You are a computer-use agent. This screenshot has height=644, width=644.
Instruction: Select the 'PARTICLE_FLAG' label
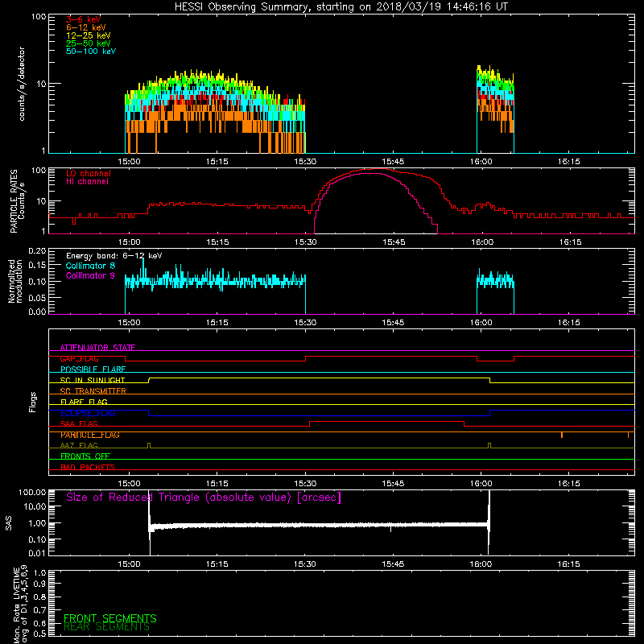point(90,435)
